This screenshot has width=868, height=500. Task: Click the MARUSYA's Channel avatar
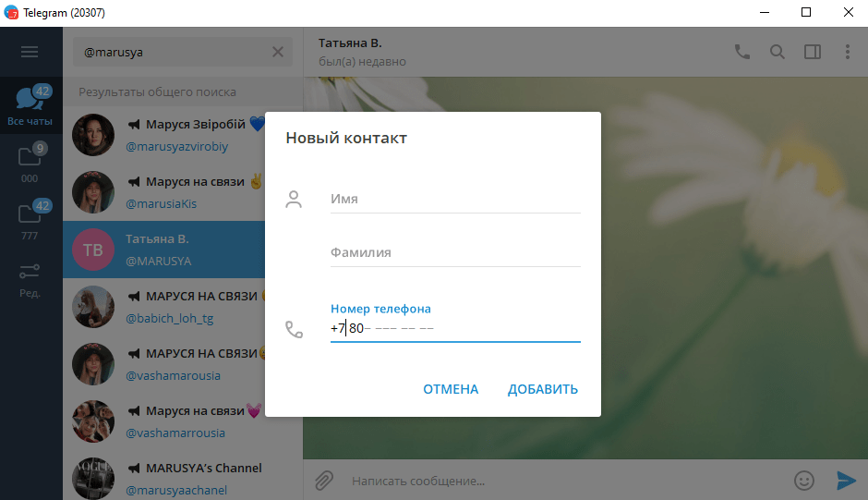click(x=93, y=479)
